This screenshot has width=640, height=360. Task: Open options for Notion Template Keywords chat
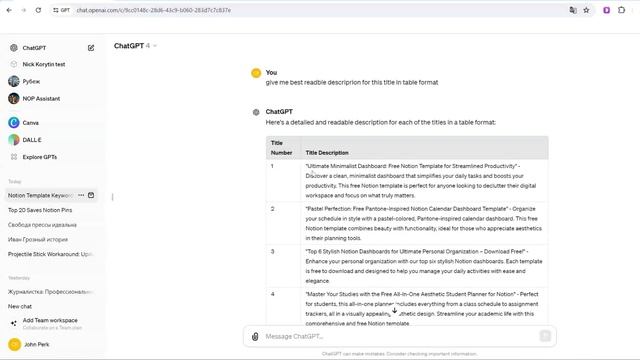tap(81, 195)
